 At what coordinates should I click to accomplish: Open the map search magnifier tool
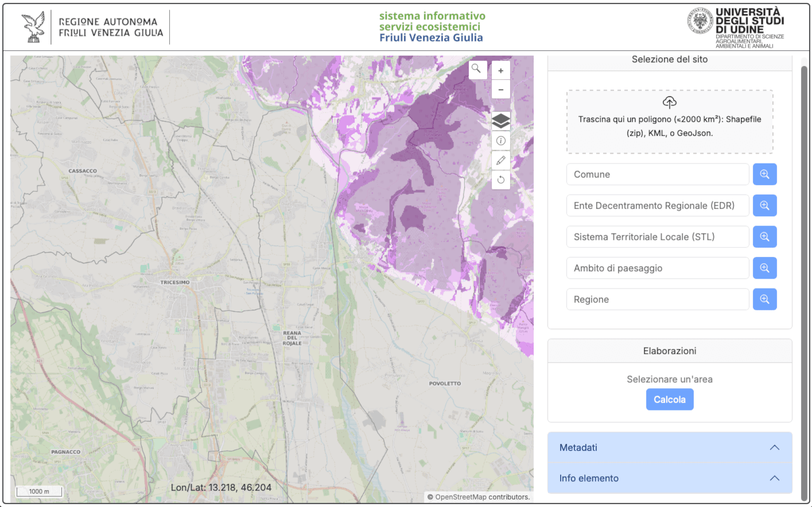(x=476, y=69)
